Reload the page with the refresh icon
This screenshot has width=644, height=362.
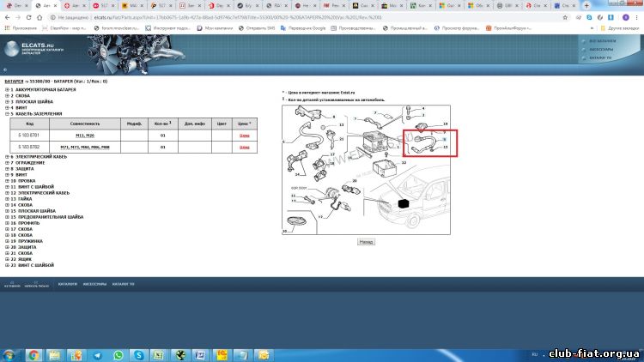pos(28,18)
